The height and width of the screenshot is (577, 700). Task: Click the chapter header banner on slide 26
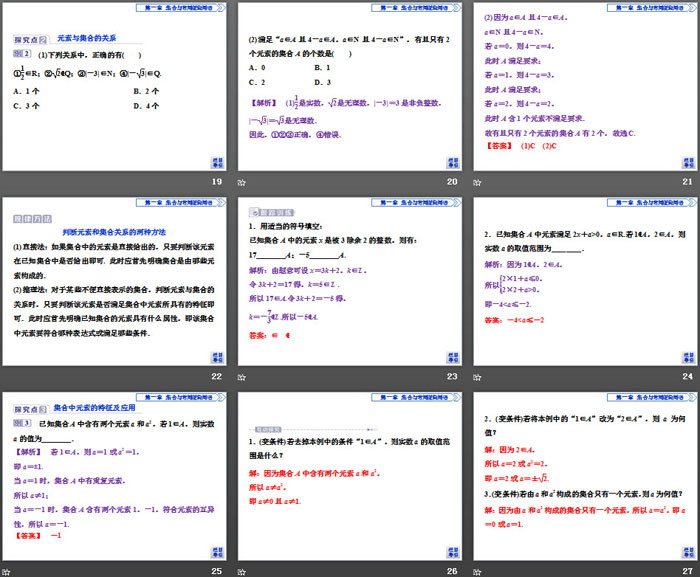(x=416, y=397)
